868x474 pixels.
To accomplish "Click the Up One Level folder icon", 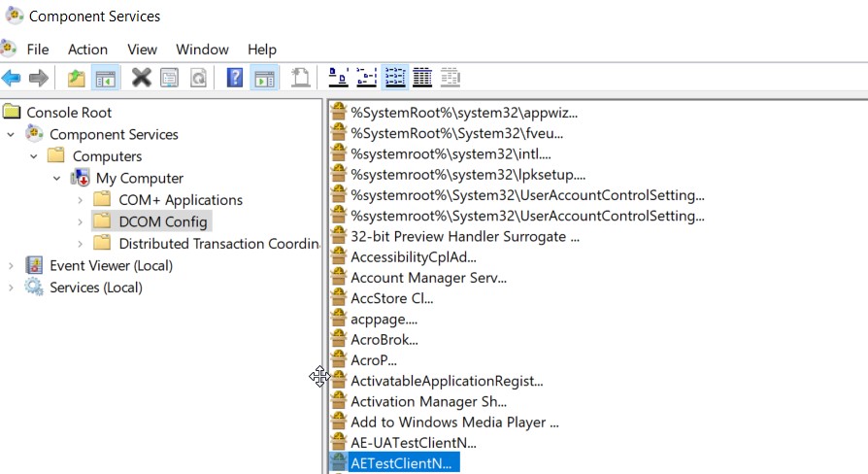I will pyautogui.click(x=76, y=78).
